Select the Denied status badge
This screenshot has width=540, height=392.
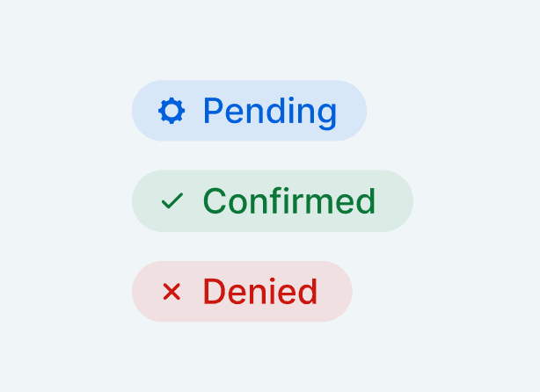click(242, 292)
